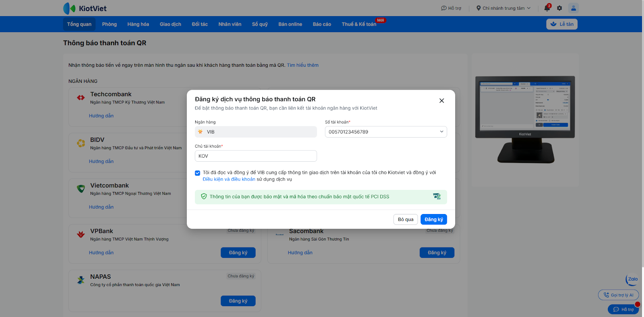Click the KiotViet POS device image
The width and height of the screenshot is (644, 317).
click(x=525, y=119)
